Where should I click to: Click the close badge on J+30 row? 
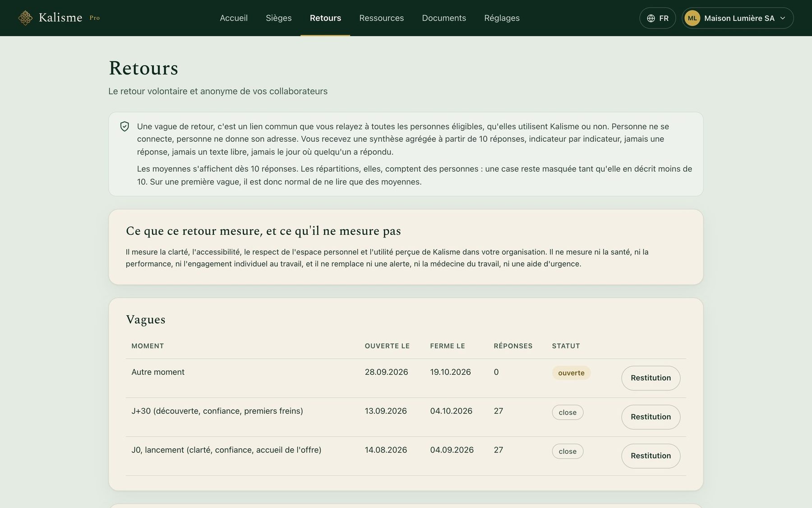pos(567,412)
